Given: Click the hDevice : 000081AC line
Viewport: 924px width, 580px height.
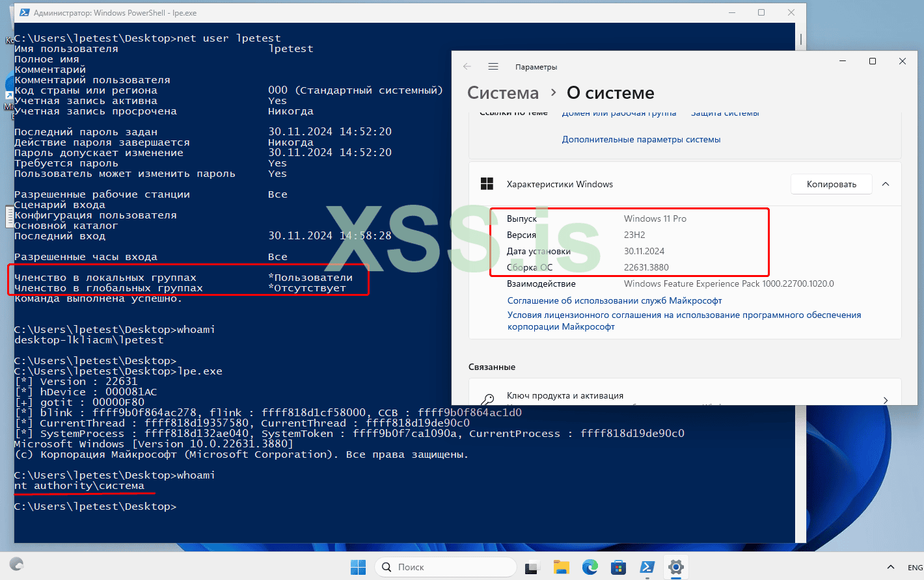Looking at the screenshot, I should [86, 392].
